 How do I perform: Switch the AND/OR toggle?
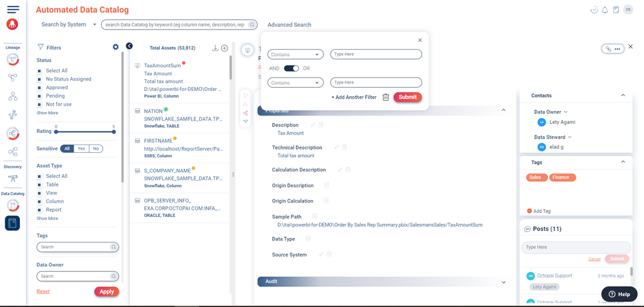pos(291,68)
